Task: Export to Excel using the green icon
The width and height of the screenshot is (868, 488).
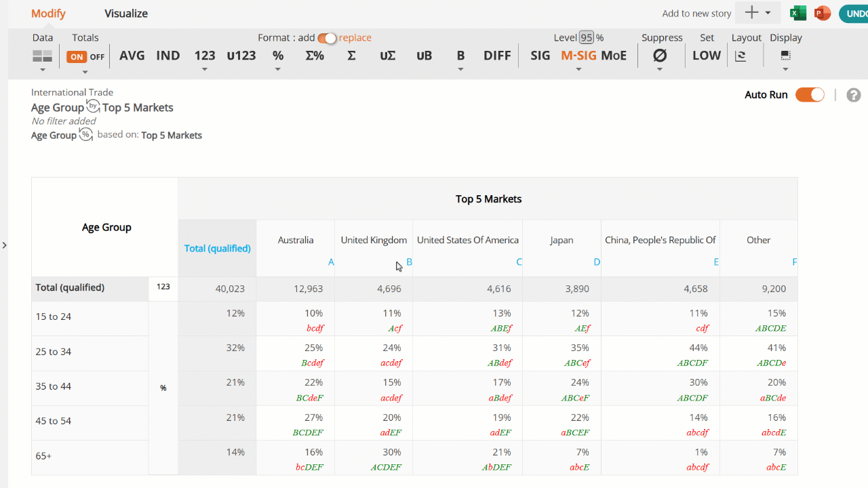Action: tap(798, 13)
